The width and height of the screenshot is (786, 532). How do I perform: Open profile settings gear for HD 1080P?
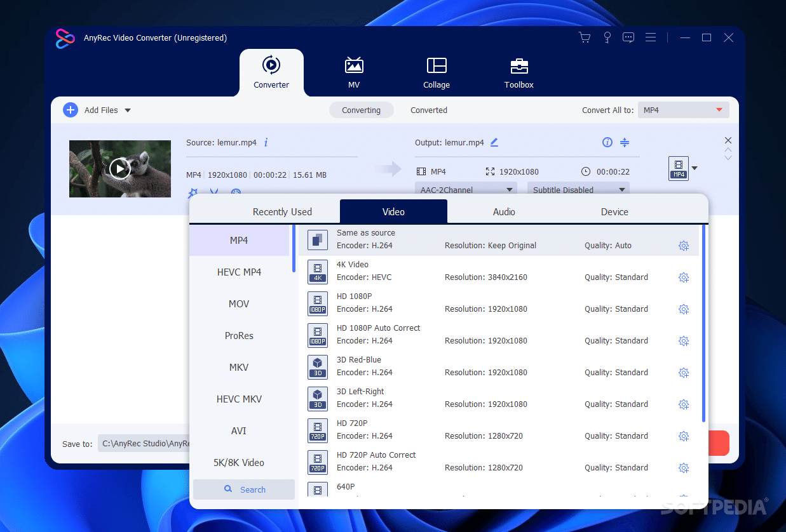[x=684, y=309]
